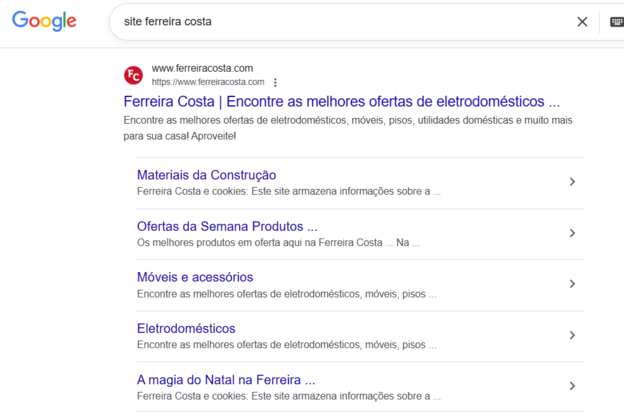Click the 'https://www.ferreiracosta.com' URL text
This screenshot has height=416, width=624.
click(x=208, y=82)
